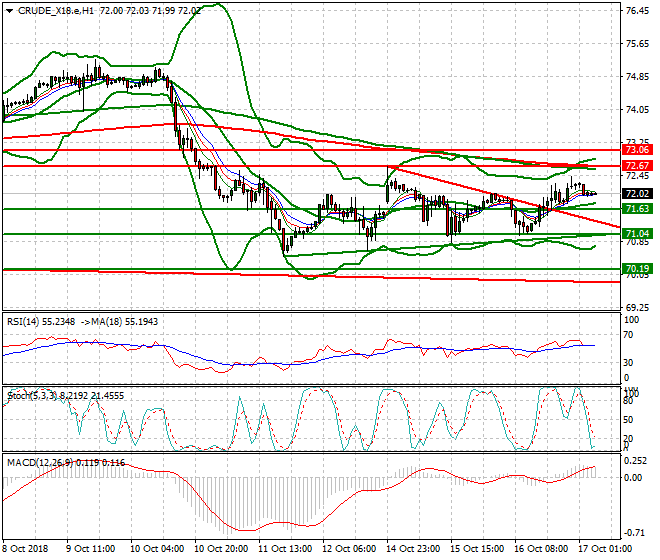Click the Stochastic scale level 50

coord(628,420)
